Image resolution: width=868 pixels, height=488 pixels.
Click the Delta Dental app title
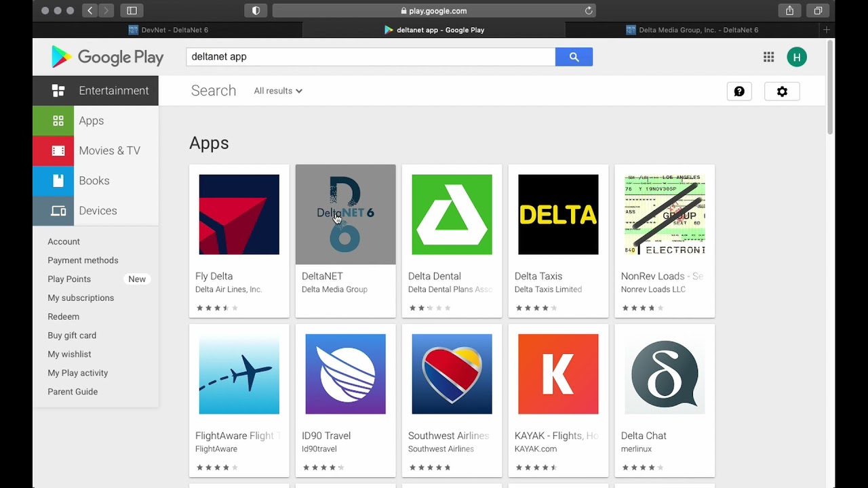point(435,276)
